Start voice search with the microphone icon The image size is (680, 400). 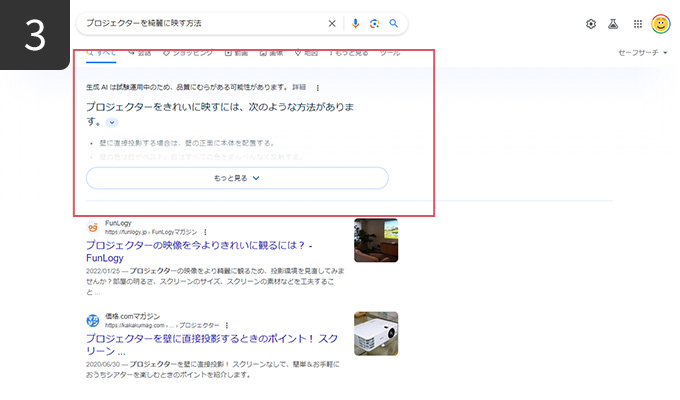(x=355, y=23)
